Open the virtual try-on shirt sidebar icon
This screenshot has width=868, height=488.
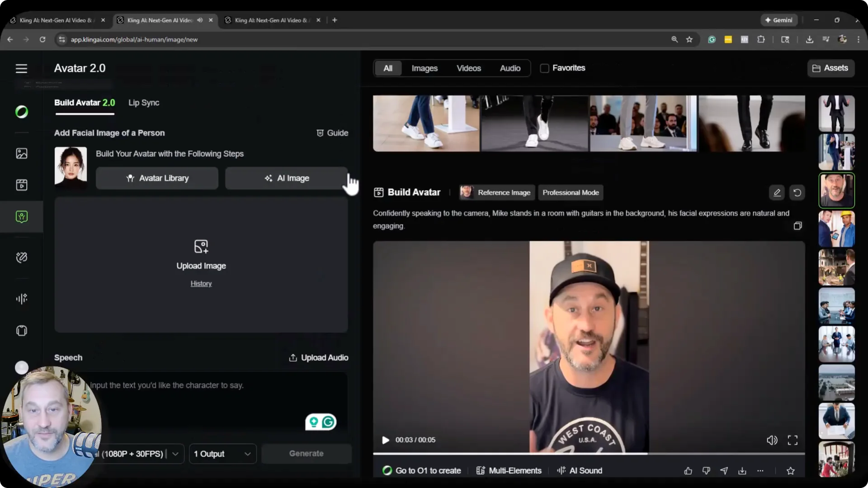coord(21,331)
